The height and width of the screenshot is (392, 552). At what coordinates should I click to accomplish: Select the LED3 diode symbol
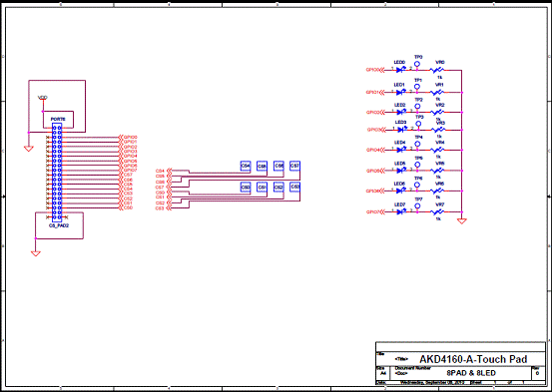(401, 130)
